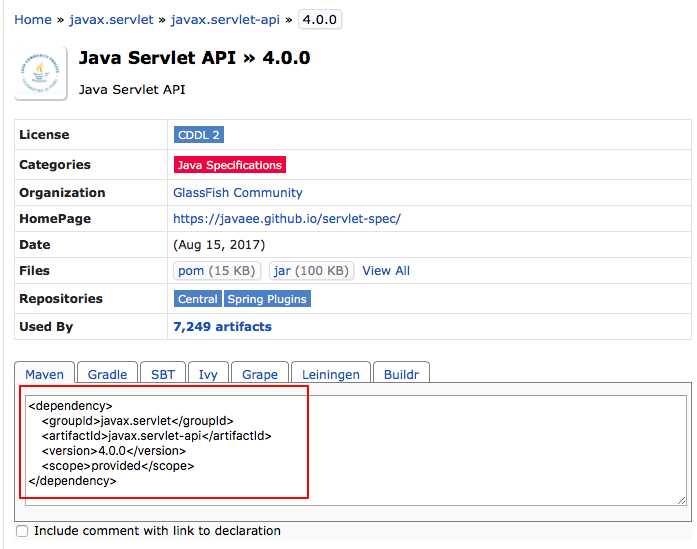The image size is (697, 549).
Task: Switch to the Ivy tab
Action: click(208, 373)
